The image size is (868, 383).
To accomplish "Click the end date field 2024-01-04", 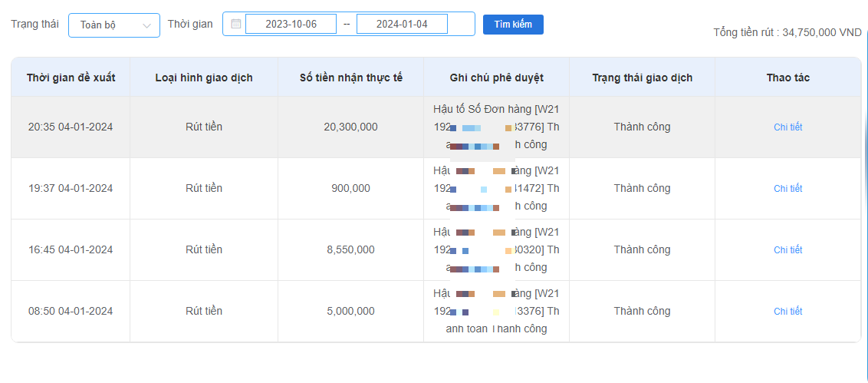I will [x=402, y=25].
